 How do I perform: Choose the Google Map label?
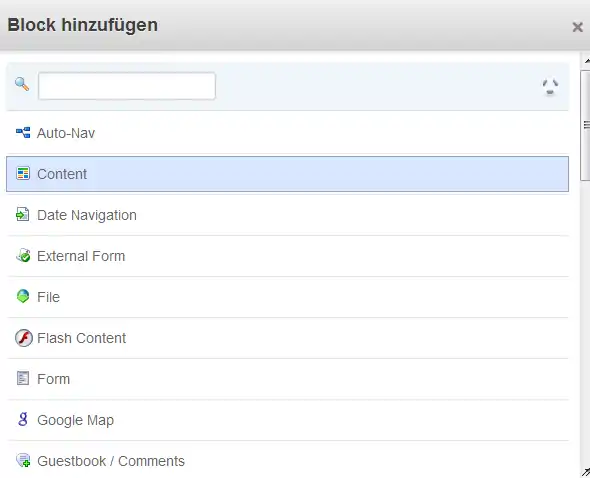click(x=75, y=420)
